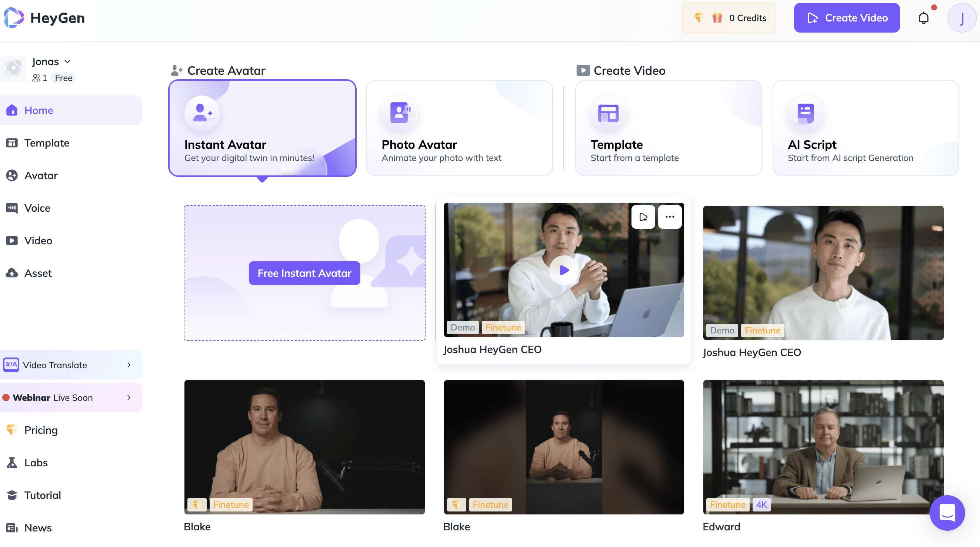Click the Create Video button

click(846, 18)
